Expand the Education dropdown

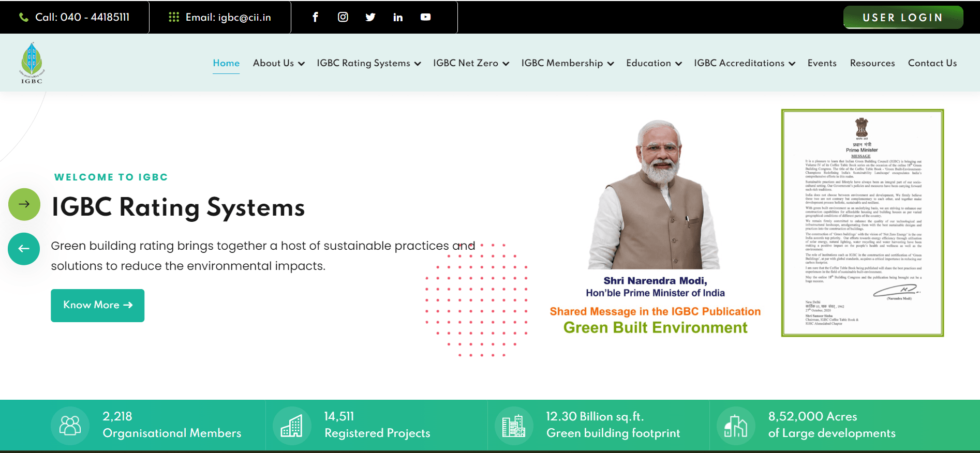[x=654, y=63]
